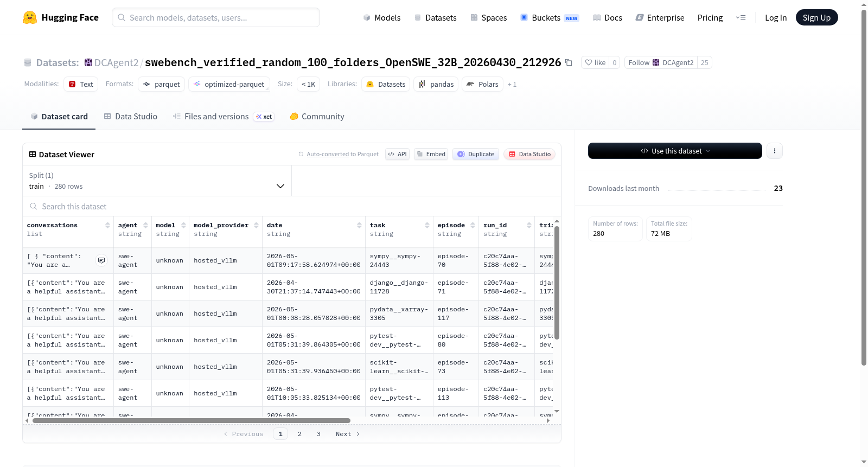Go to Models in the top navigation
Screen dimensions: 868x467
382,18
